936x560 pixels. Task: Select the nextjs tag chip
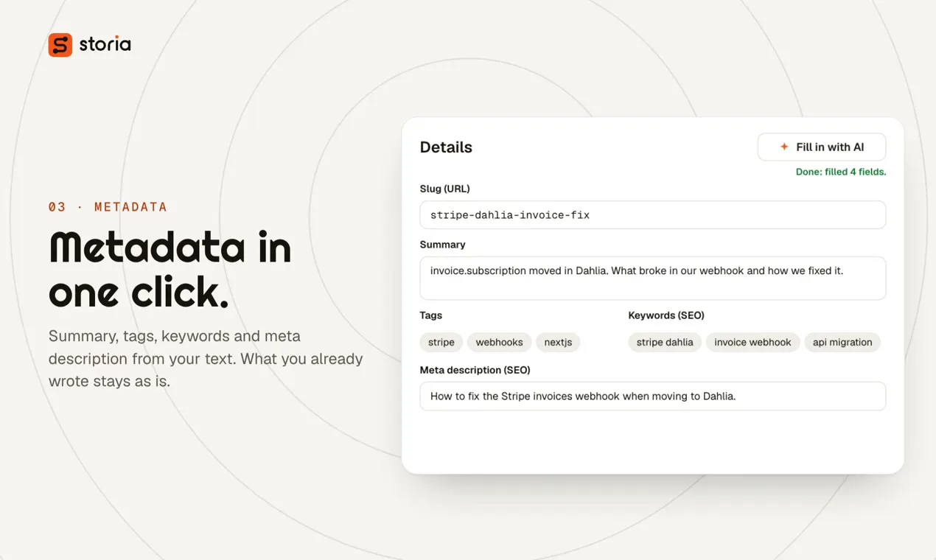558,342
